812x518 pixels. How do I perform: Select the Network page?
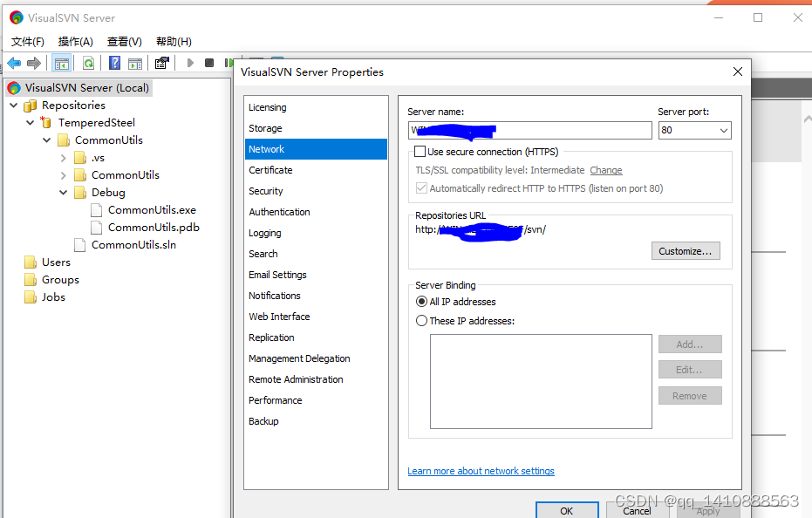pyautogui.click(x=316, y=149)
